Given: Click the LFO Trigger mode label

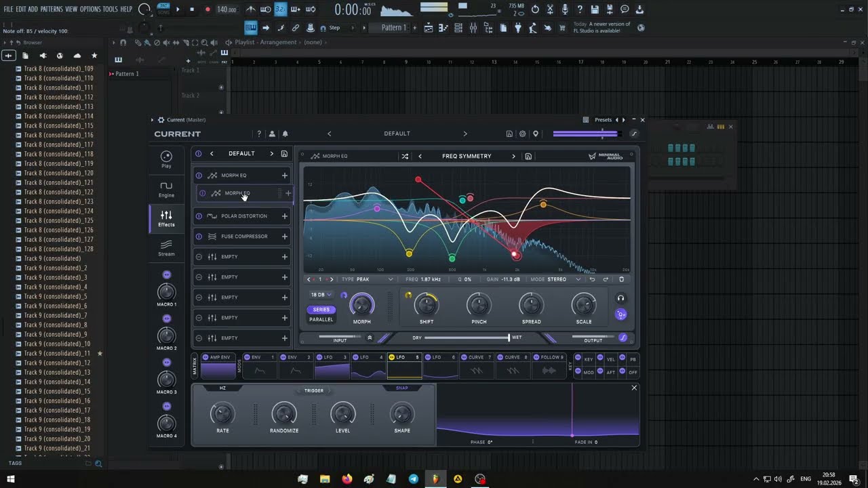Looking at the screenshot, I should pyautogui.click(x=314, y=391).
